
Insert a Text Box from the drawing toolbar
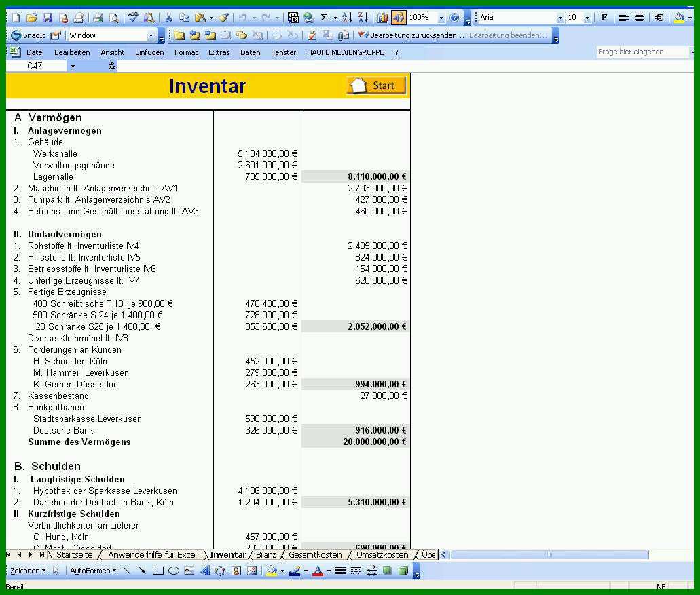point(189,571)
